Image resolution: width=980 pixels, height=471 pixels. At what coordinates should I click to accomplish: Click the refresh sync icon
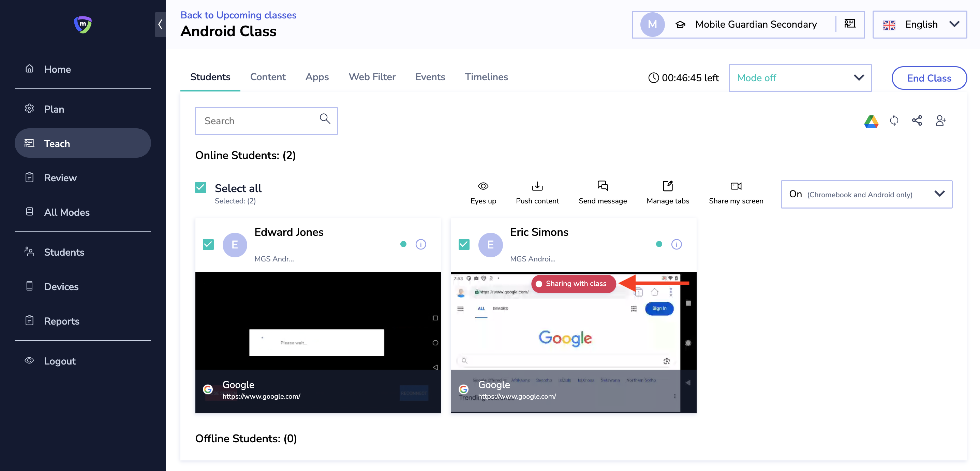(x=894, y=121)
